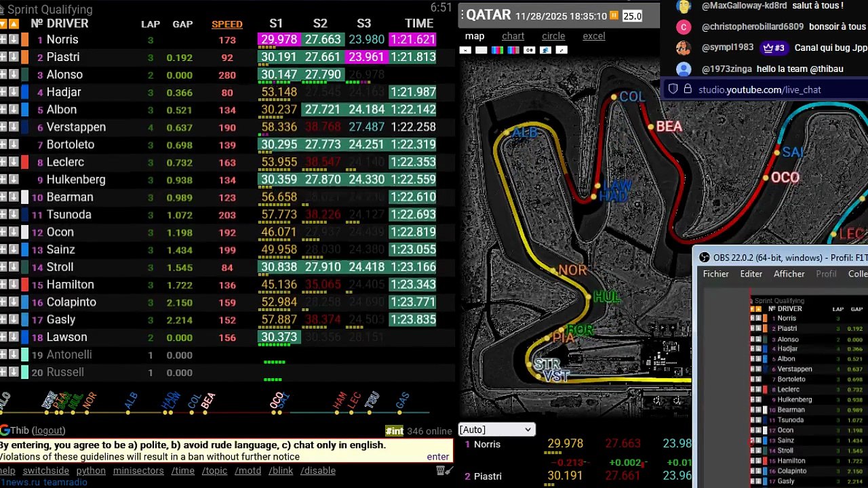
Task: Click the /time command link
Action: coord(183,470)
